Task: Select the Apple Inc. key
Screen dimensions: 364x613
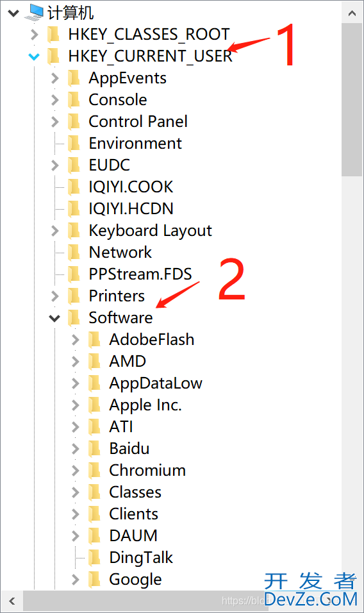Action: click(x=145, y=405)
